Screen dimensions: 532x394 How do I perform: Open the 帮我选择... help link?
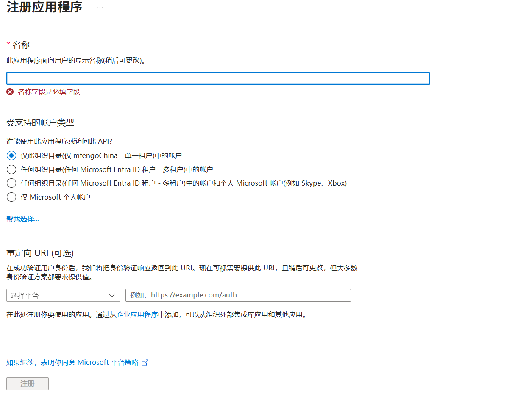click(x=22, y=219)
